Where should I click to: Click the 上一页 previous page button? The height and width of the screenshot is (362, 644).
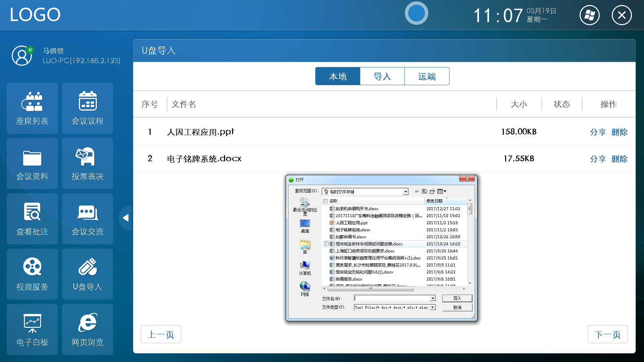tap(161, 334)
